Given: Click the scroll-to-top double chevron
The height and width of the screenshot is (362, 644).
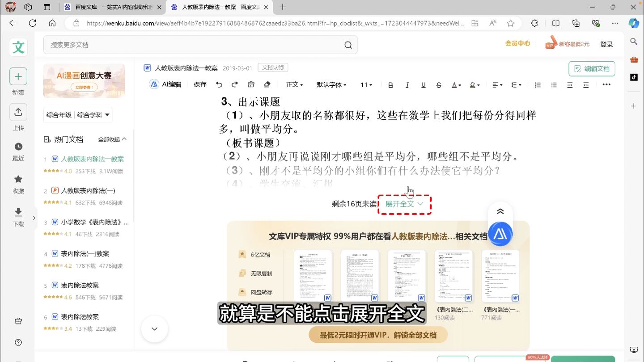Looking at the screenshot, I should (500, 212).
